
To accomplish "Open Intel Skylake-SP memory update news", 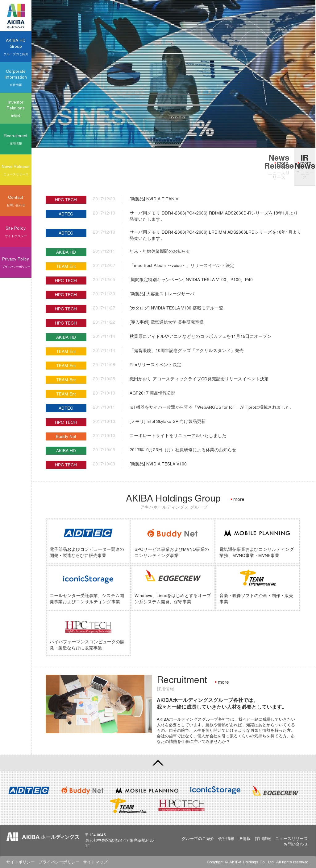I will [x=168, y=421].
